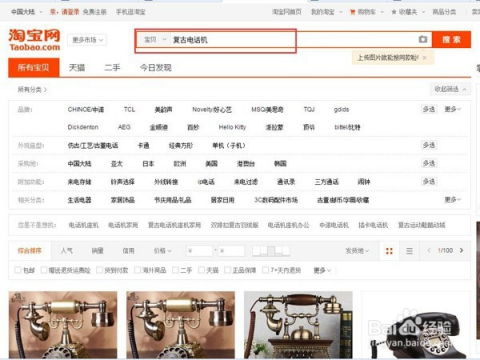Click the search box with 复古电话机
Screen dimensions: 480x360
tap(293, 40)
